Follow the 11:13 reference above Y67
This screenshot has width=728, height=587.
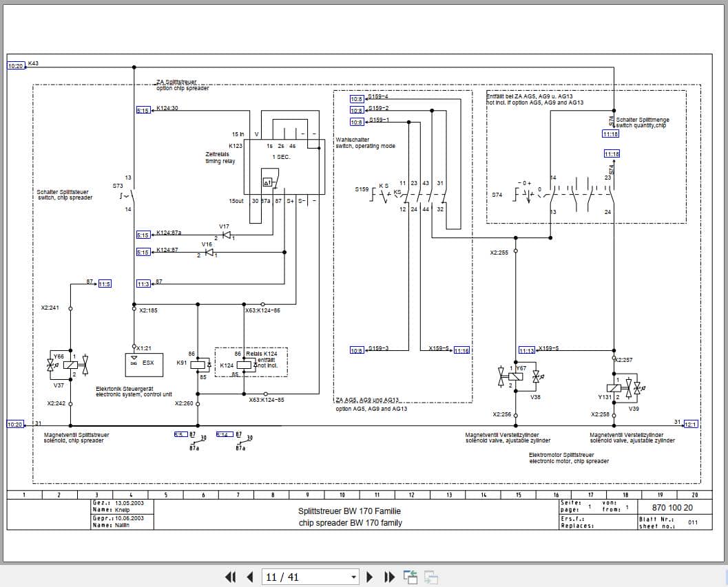pyautogui.click(x=526, y=350)
